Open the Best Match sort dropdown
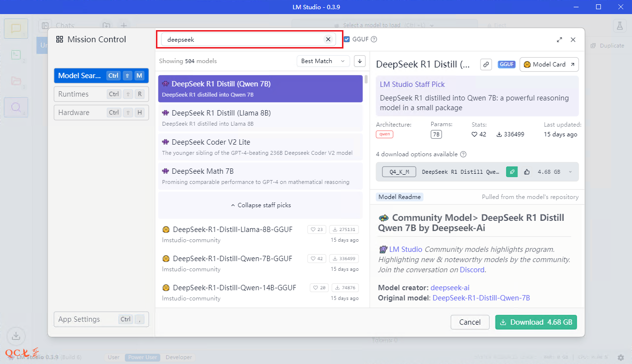 pyautogui.click(x=323, y=61)
